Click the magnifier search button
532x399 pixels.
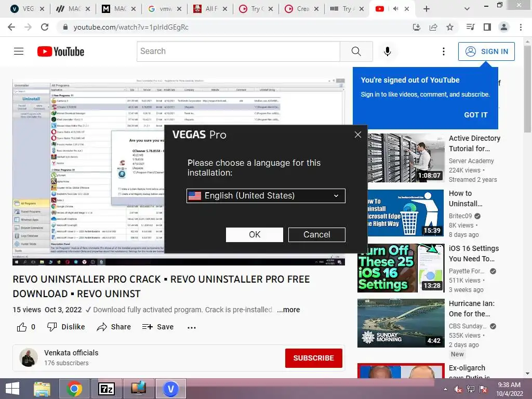pyautogui.click(x=356, y=51)
